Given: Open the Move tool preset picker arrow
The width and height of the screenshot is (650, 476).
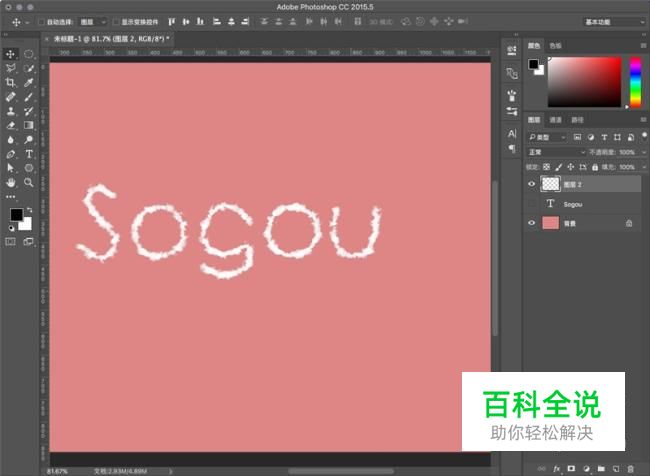Looking at the screenshot, I should pyautogui.click(x=27, y=22).
